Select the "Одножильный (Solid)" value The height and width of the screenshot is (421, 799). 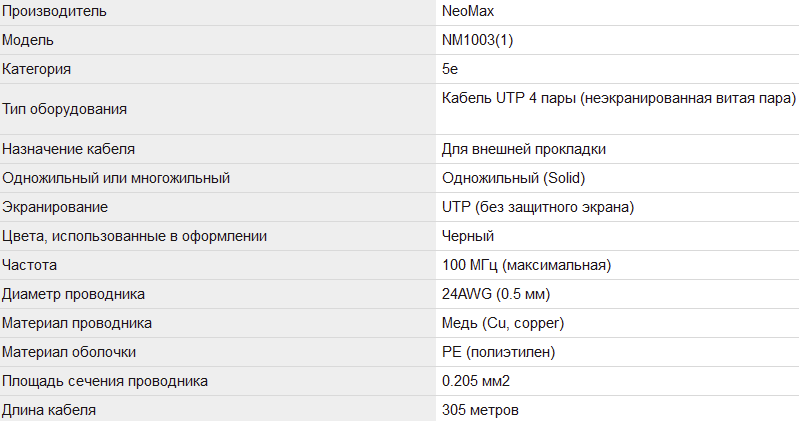[513, 178]
